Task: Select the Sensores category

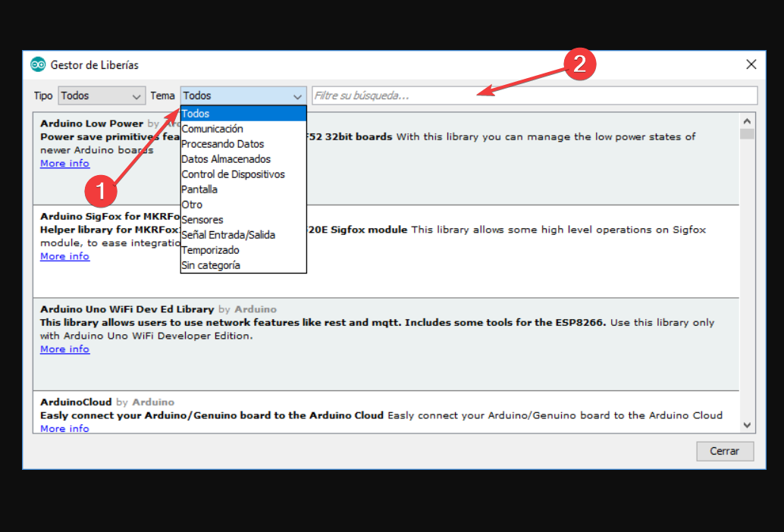Action: click(243, 220)
